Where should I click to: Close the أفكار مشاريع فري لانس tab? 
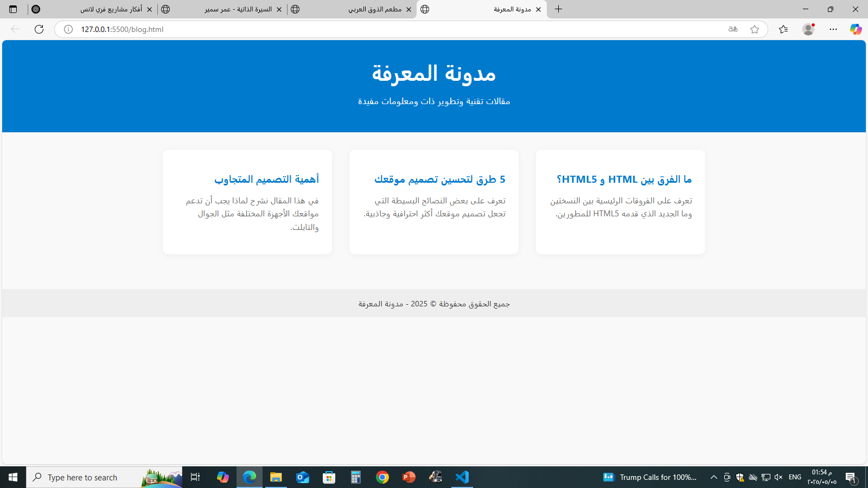(150, 9)
